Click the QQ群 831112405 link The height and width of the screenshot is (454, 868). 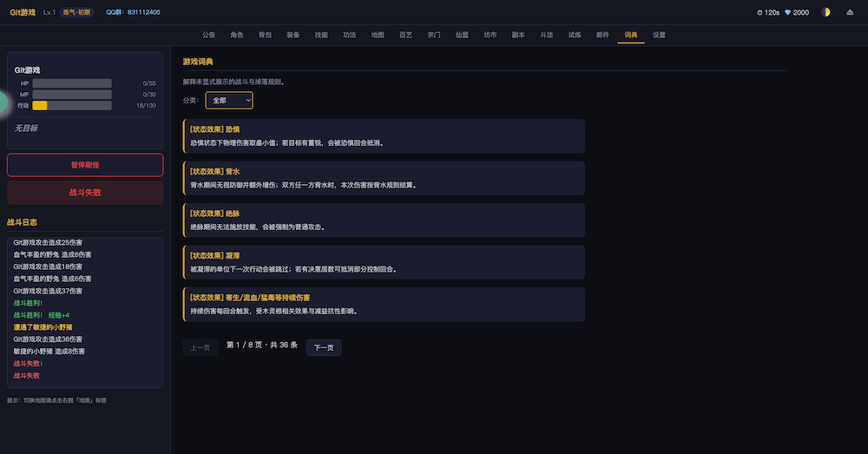133,12
